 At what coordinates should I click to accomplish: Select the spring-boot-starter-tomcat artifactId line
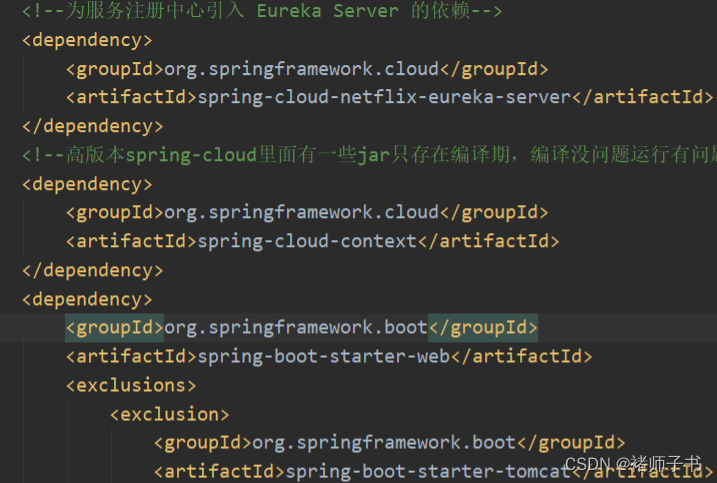[x=433, y=472]
